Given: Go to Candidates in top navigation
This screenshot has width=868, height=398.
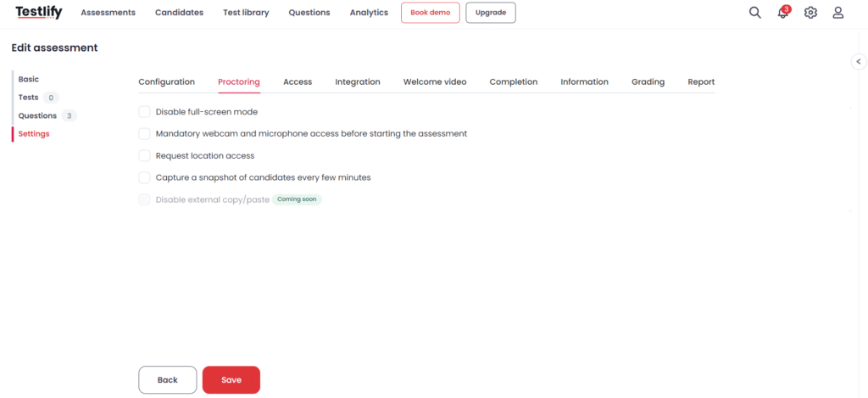Looking at the screenshot, I should point(180,13).
